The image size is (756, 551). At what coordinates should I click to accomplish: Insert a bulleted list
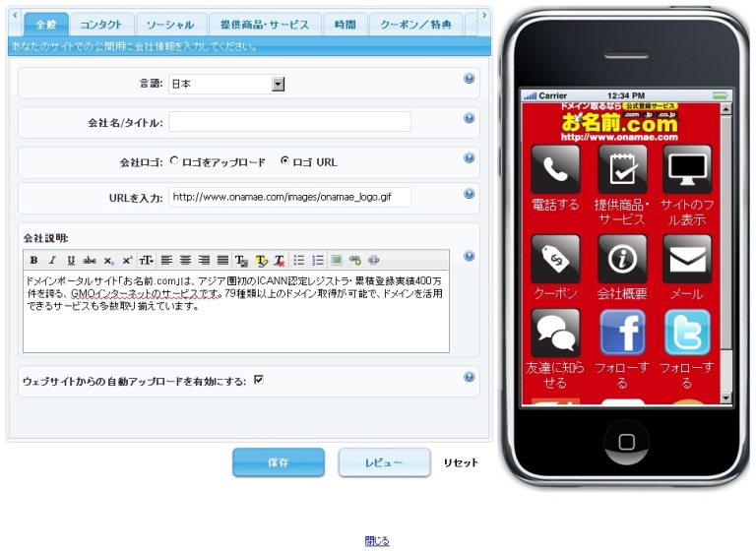299,261
